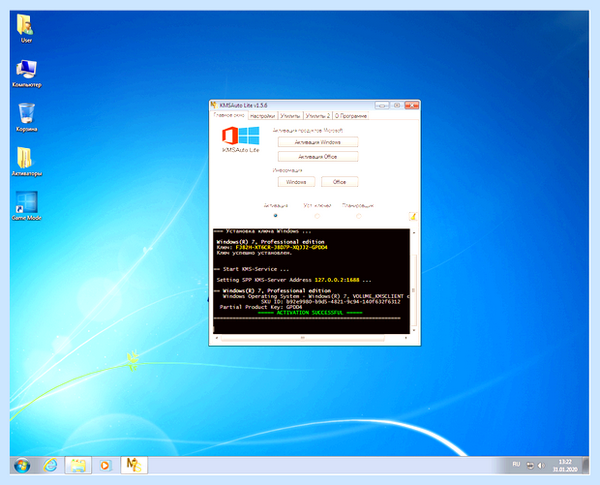
Task: Select the Планировщик radio button
Action: pos(359,216)
